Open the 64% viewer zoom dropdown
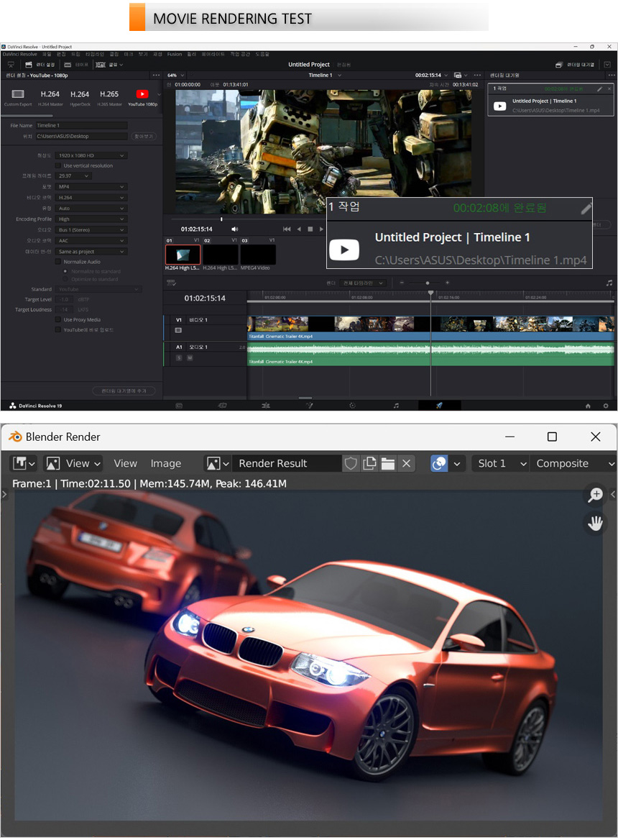Image resolution: width=618 pixels, height=840 pixels. click(x=175, y=76)
